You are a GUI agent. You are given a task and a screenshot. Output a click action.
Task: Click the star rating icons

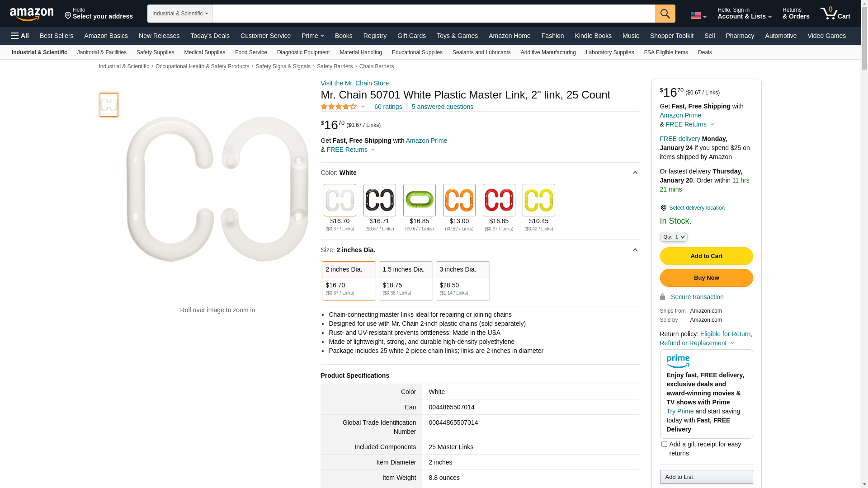pos(339,107)
